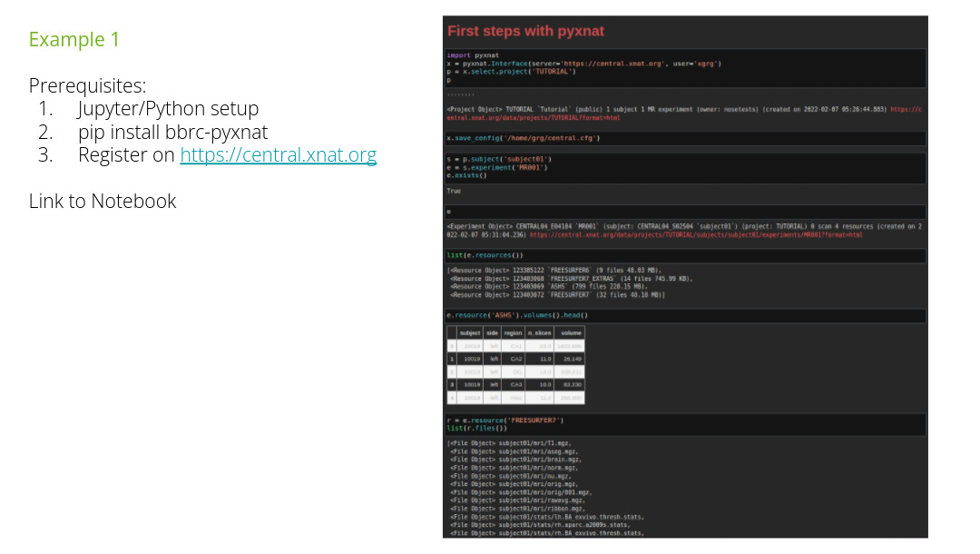Click the 'Link to Notebook' text
980x554 pixels.
coord(103,201)
